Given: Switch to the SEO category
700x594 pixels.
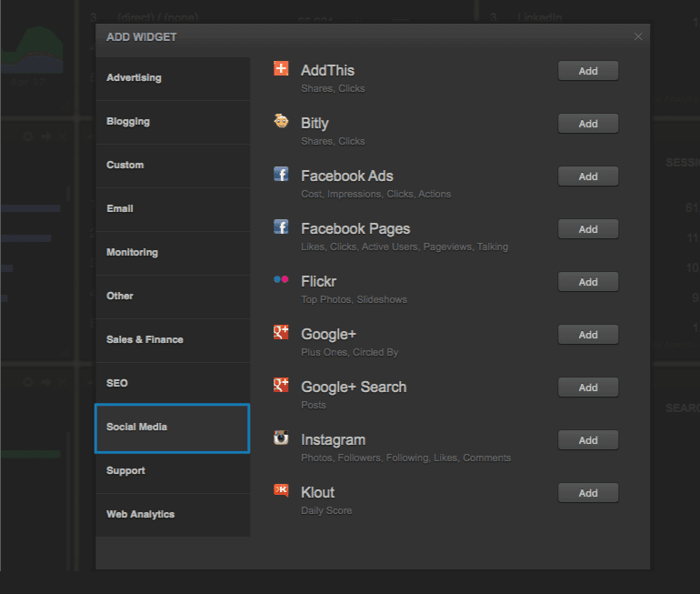Looking at the screenshot, I should (x=173, y=384).
